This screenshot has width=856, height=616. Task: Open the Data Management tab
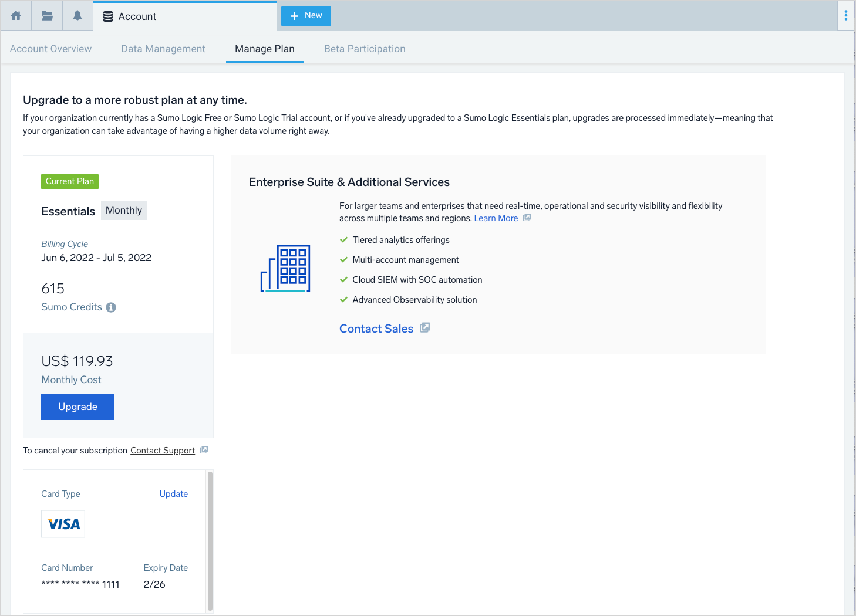[163, 49]
